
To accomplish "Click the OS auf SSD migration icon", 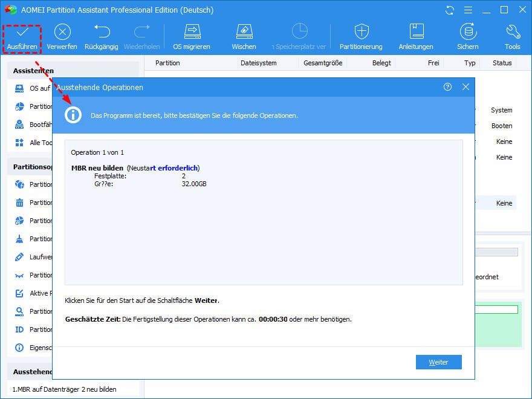I will (19, 88).
